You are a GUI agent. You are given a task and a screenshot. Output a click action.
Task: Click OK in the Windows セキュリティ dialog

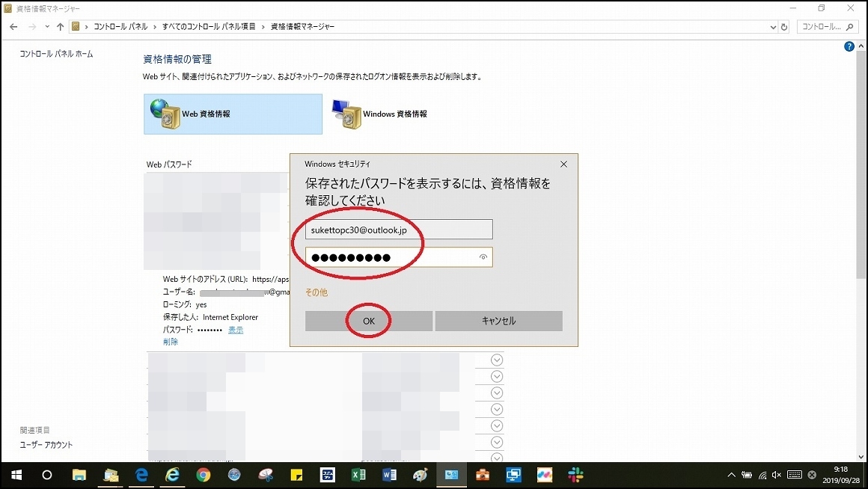369,321
